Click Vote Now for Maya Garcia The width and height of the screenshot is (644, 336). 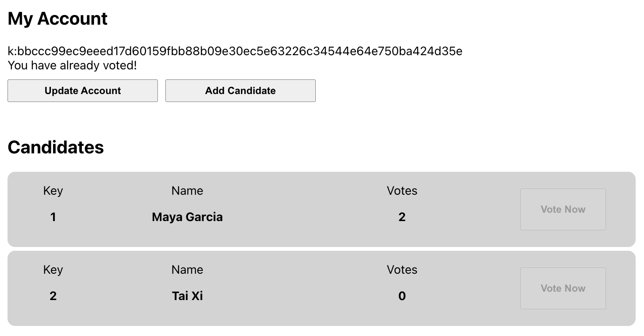click(563, 209)
